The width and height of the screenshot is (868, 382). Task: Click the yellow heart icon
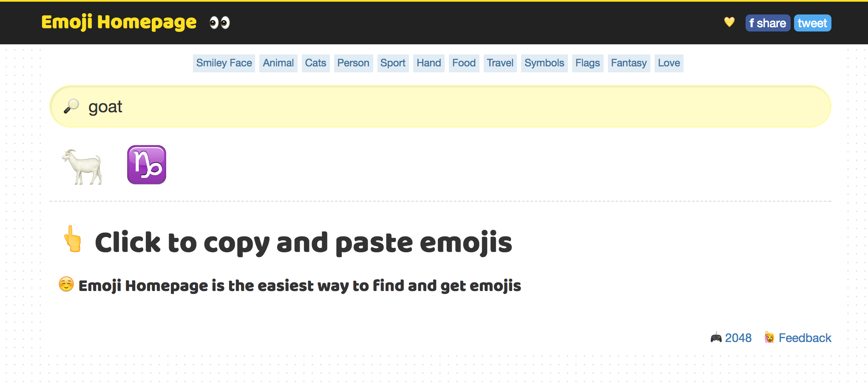pyautogui.click(x=729, y=22)
